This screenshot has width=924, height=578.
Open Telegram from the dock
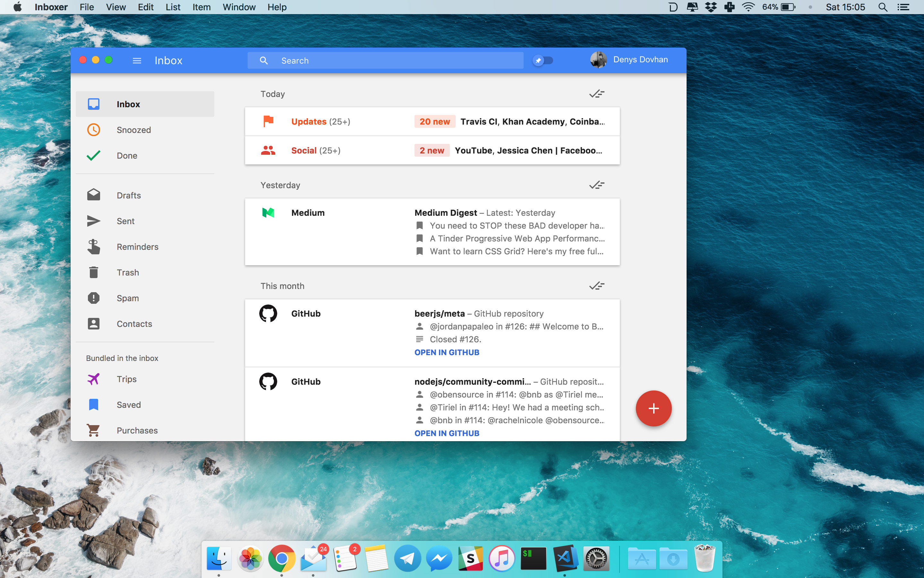coord(407,558)
